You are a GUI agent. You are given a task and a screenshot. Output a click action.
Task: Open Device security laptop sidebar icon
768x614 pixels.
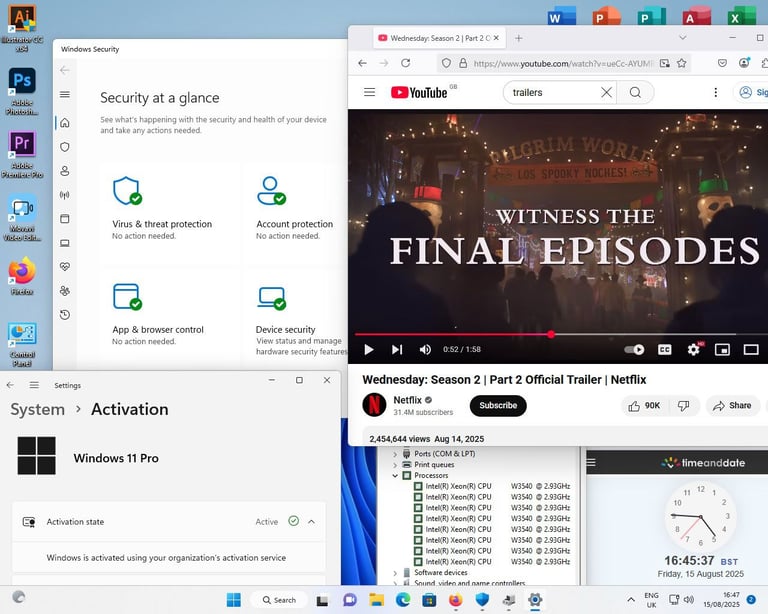coord(65,243)
